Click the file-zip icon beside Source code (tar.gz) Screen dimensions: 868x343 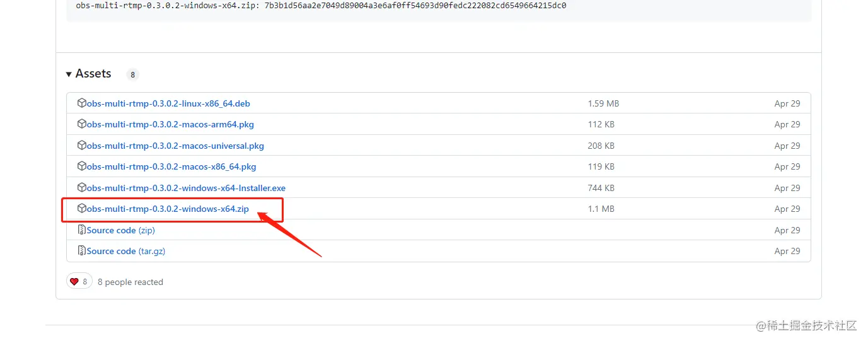[x=81, y=251]
